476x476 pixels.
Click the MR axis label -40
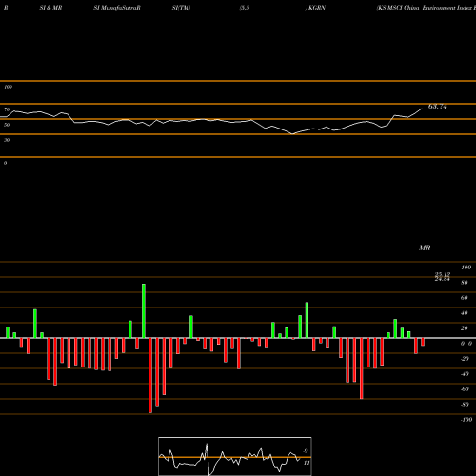click(x=465, y=374)
